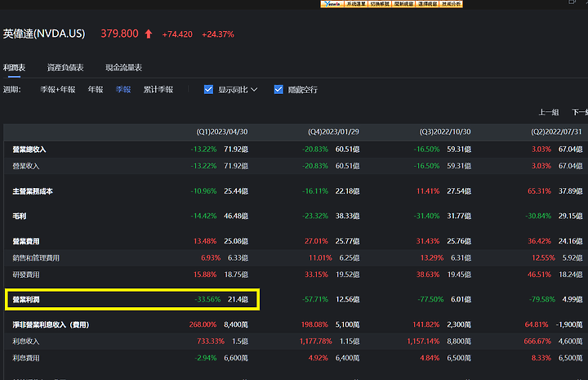Click the 上一組 button
This screenshot has height=380, width=588.
tap(549, 112)
